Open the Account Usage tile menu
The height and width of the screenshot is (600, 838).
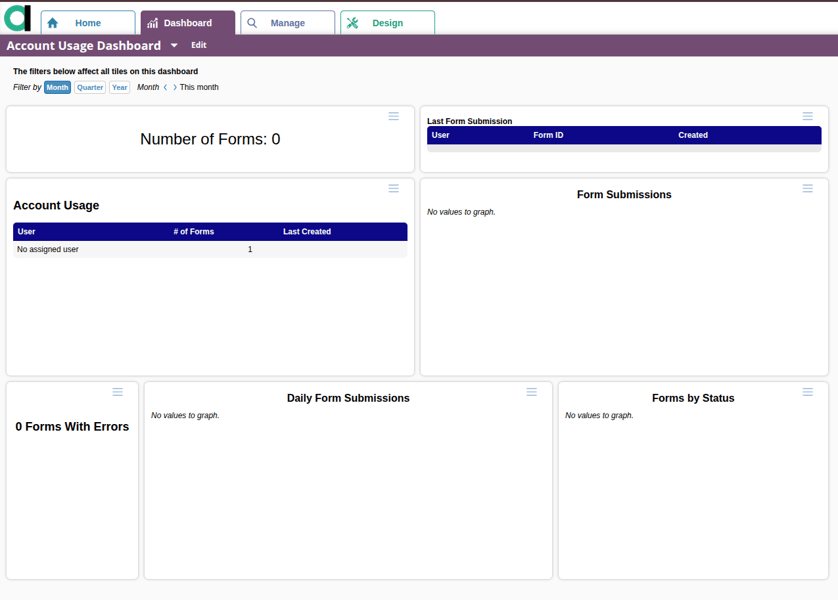click(x=394, y=188)
